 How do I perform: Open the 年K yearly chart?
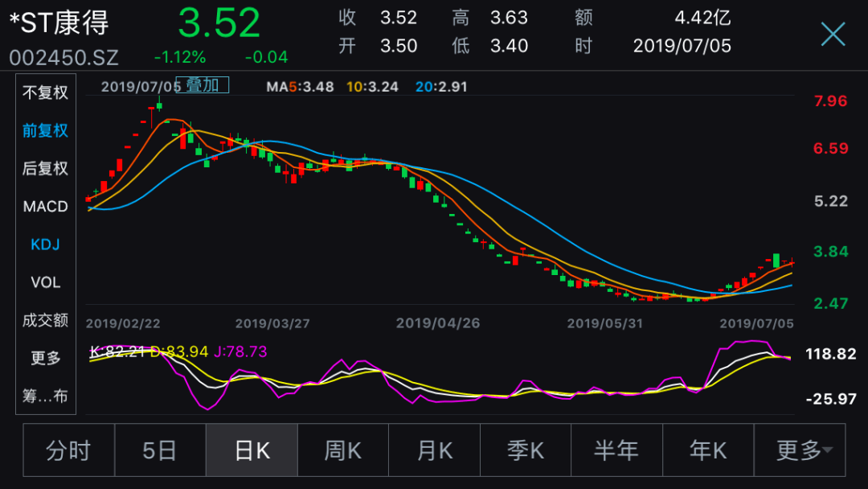708,450
